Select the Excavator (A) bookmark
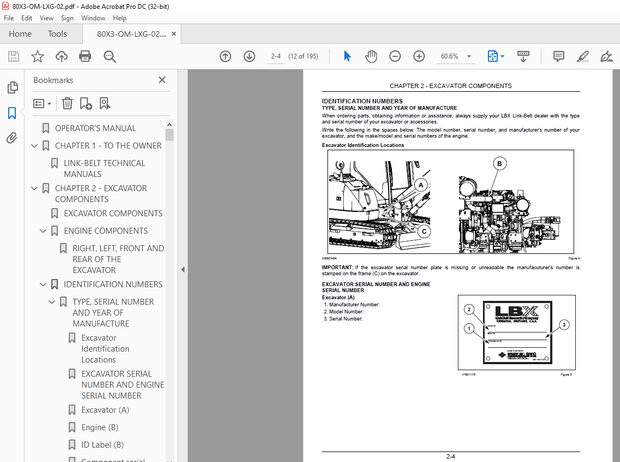 coord(105,410)
